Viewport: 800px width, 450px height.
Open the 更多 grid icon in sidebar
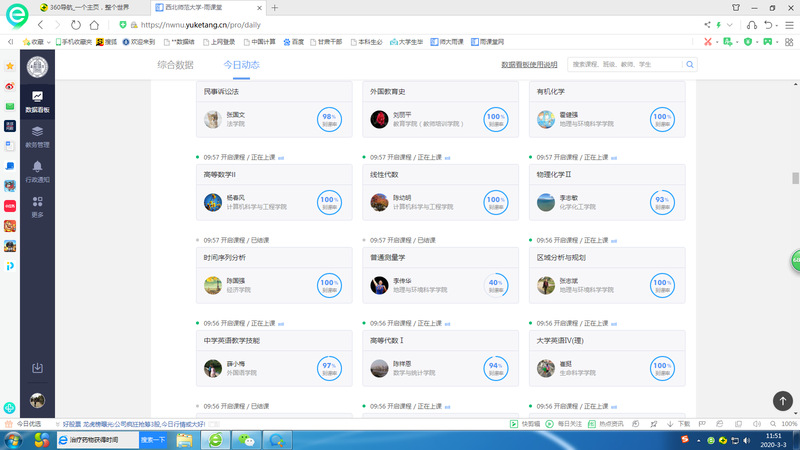tap(37, 207)
